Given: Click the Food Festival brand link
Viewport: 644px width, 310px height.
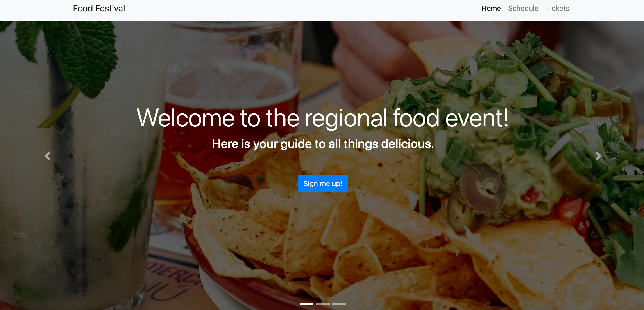Looking at the screenshot, I should coord(99,9).
